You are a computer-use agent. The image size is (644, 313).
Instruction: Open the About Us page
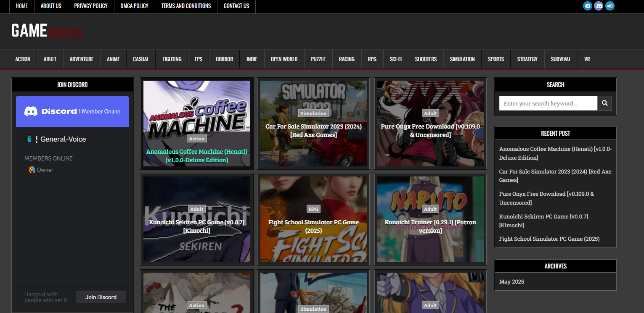pos(51,6)
